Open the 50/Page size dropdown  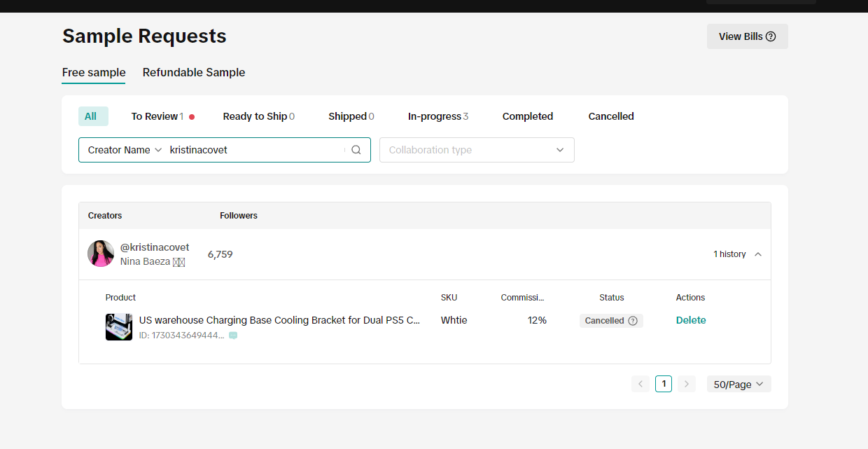(738, 384)
